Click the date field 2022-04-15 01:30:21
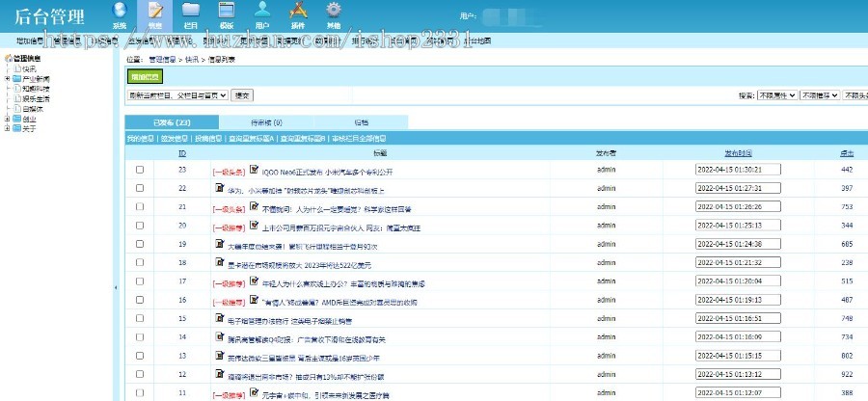Screen dimensions: 868x401 click(738, 170)
